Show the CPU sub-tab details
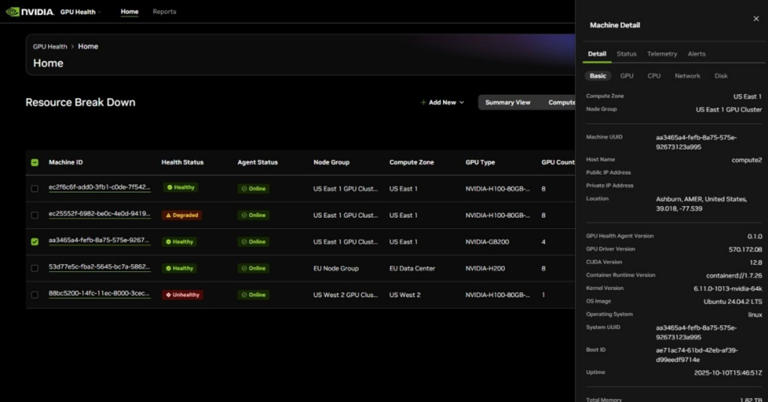 click(x=654, y=76)
